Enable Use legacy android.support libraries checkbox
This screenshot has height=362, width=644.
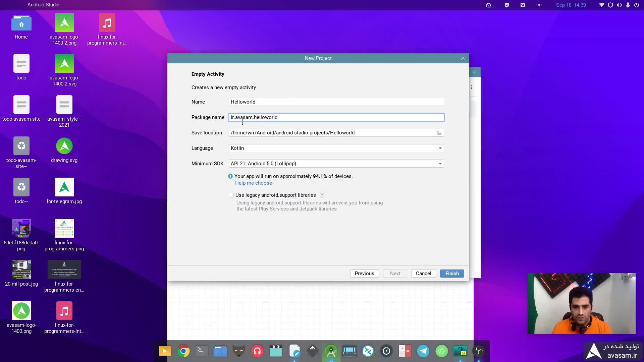tap(231, 195)
